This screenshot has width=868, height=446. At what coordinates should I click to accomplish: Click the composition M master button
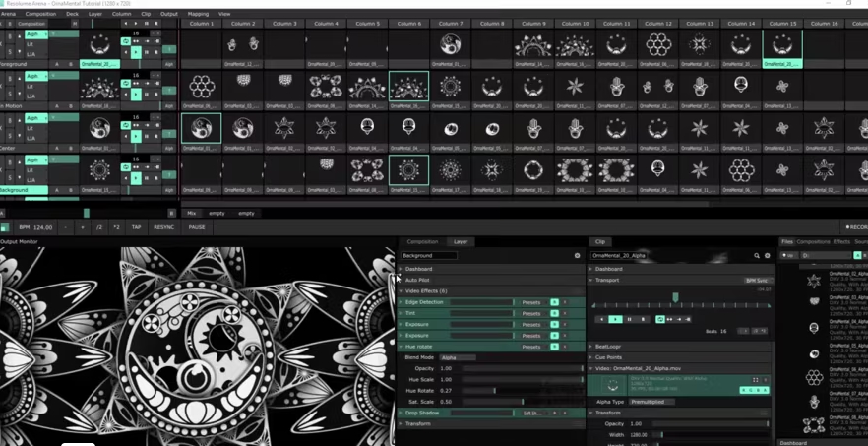click(x=75, y=24)
